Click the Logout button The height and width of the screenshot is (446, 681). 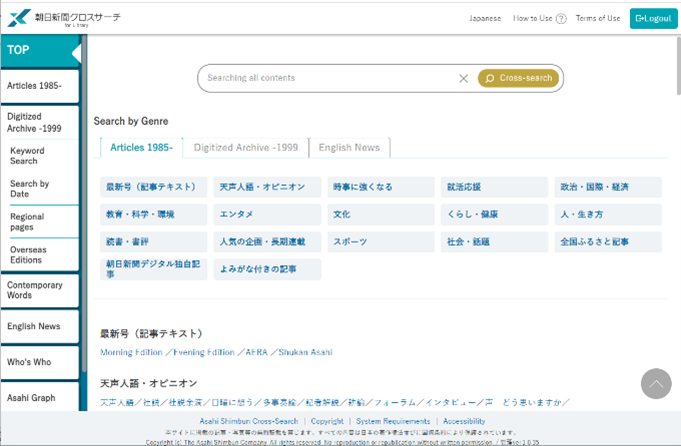coord(653,19)
